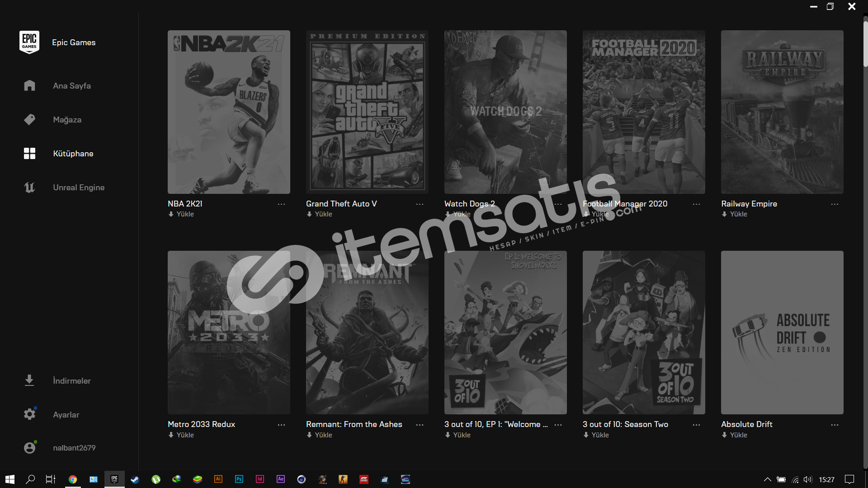
Task: Install Absolute Drift via Yükle
Action: coord(734,435)
